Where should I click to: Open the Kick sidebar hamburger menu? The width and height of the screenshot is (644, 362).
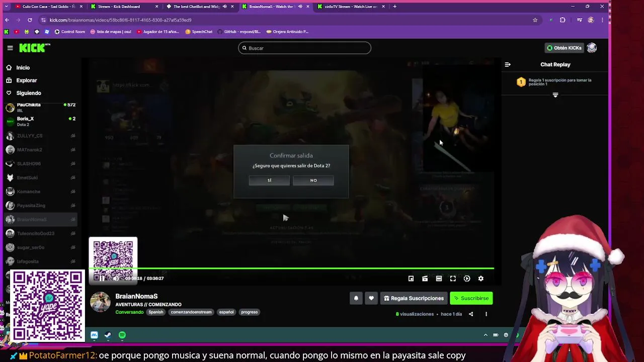[x=10, y=48]
